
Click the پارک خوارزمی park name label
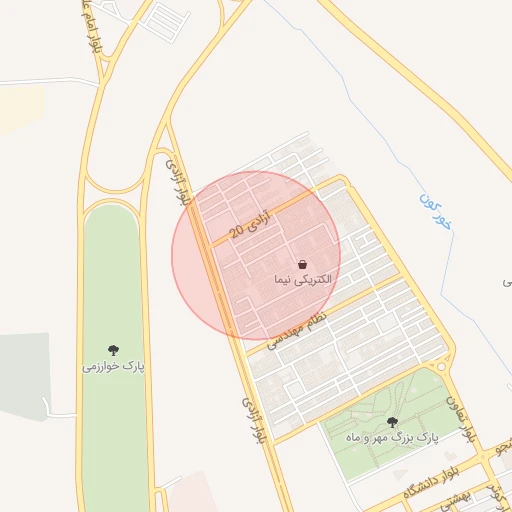[x=113, y=366]
